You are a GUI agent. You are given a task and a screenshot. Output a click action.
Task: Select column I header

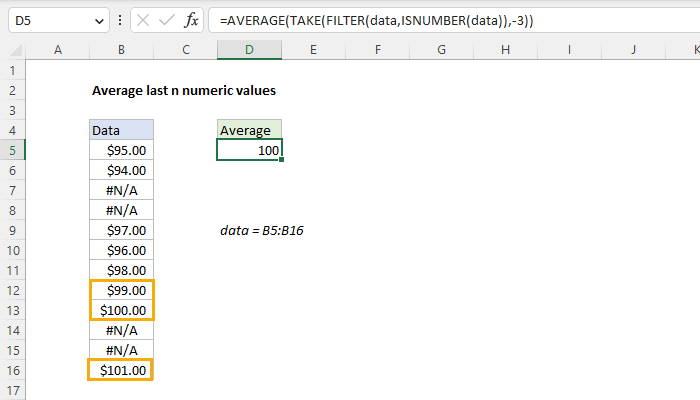pyautogui.click(x=569, y=50)
